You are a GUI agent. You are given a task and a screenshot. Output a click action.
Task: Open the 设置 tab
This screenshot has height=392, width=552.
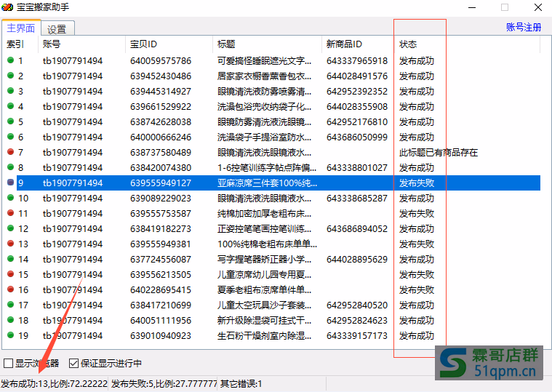[x=57, y=28]
